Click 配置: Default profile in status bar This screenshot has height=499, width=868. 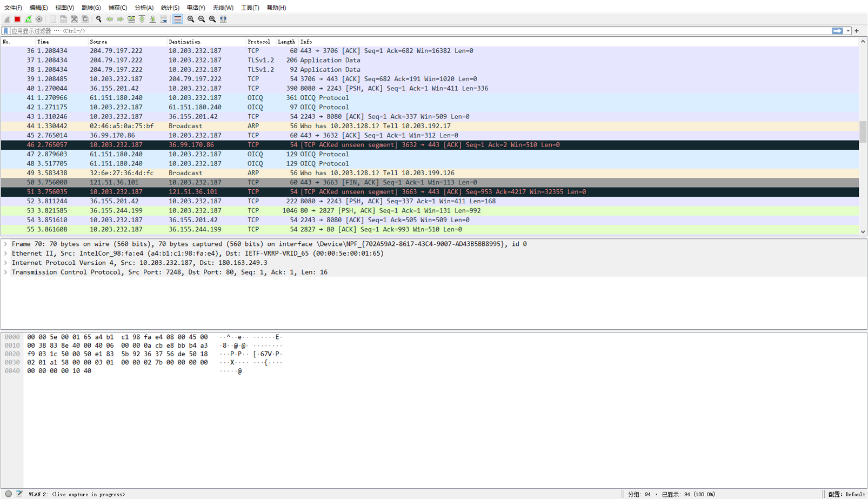pyautogui.click(x=847, y=494)
